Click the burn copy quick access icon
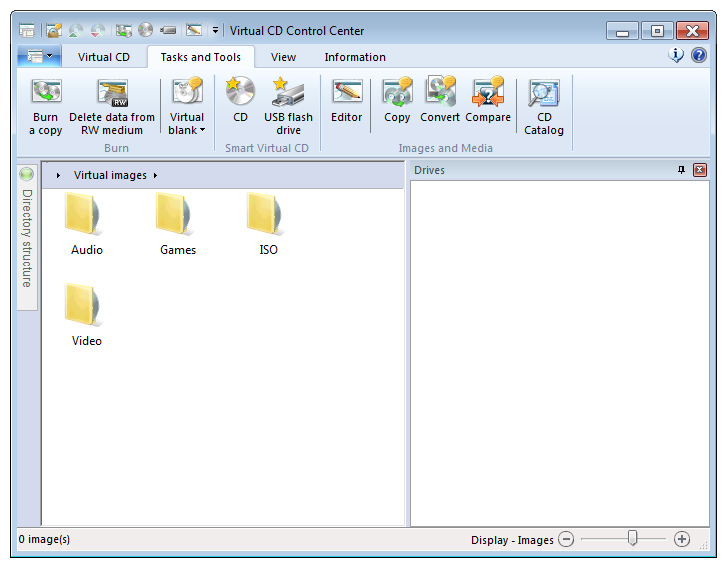 point(123,31)
